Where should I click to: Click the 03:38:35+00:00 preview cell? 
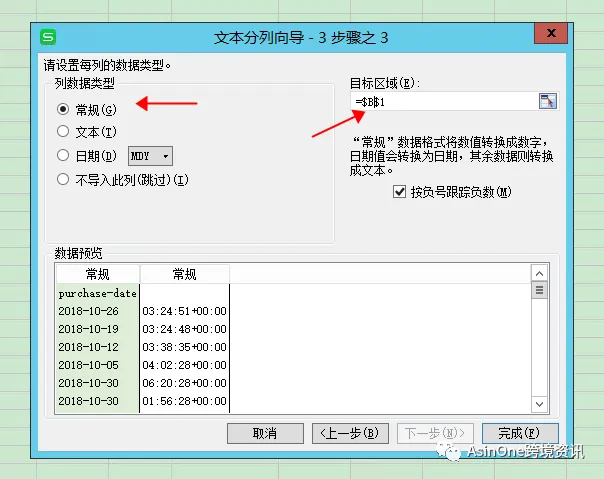tap(185, 347)
